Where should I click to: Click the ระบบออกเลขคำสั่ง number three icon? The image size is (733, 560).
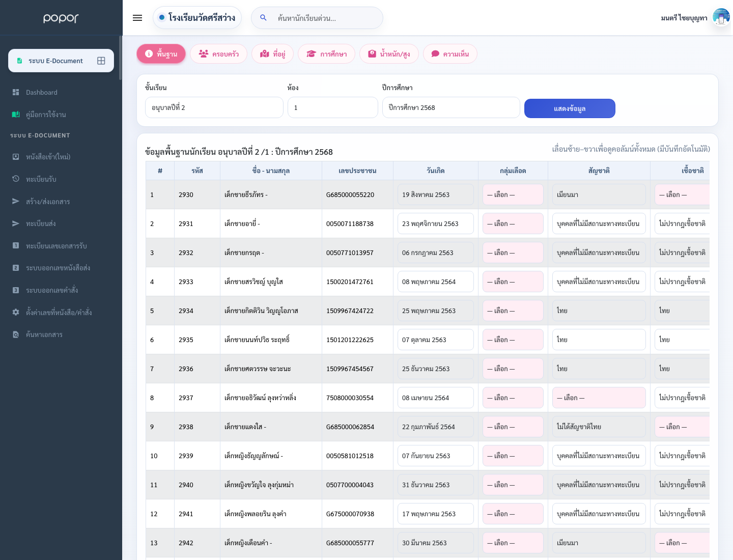16,290
